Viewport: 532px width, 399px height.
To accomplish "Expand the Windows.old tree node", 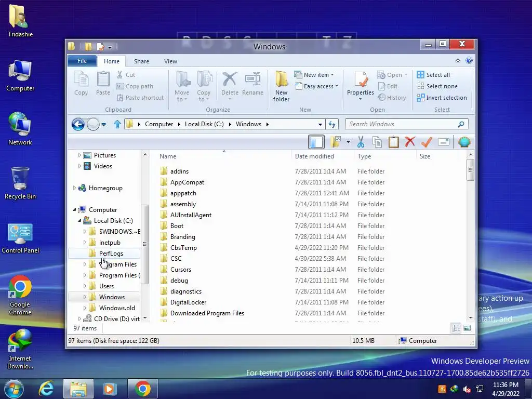I will (85, 308).
